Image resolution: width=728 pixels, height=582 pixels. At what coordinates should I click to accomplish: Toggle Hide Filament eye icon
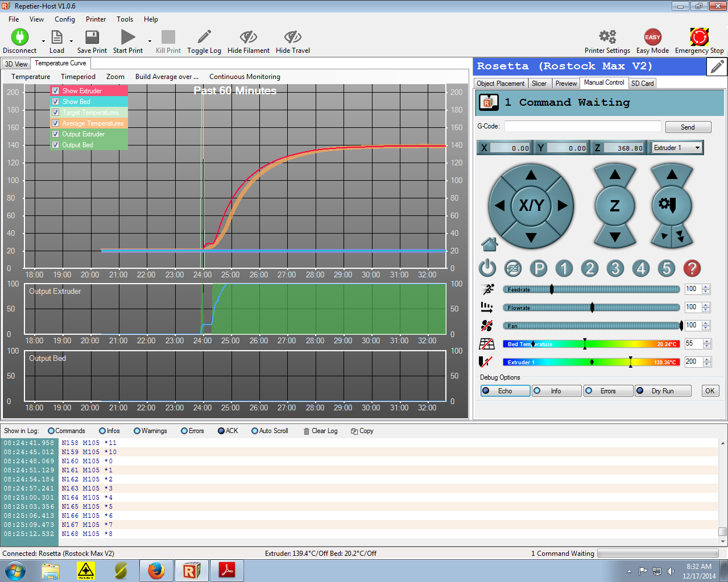pos(248,38)
